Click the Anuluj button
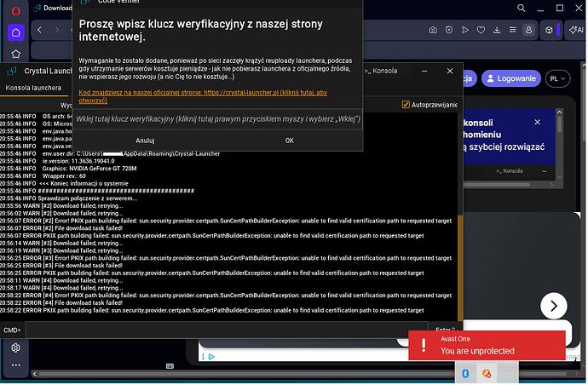Viewport: 588px width, 385px height. coord(145,141)
